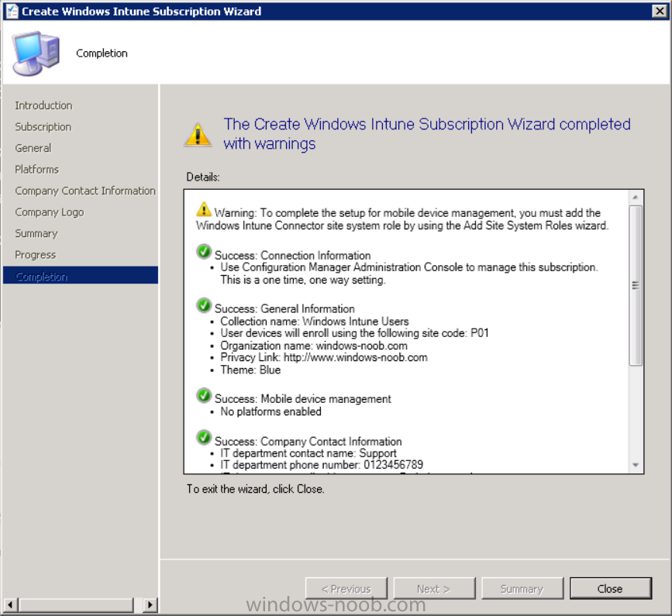Click 'Collection name: Windows Intune Users' text

pyautogui.click(x=315, y=322)
